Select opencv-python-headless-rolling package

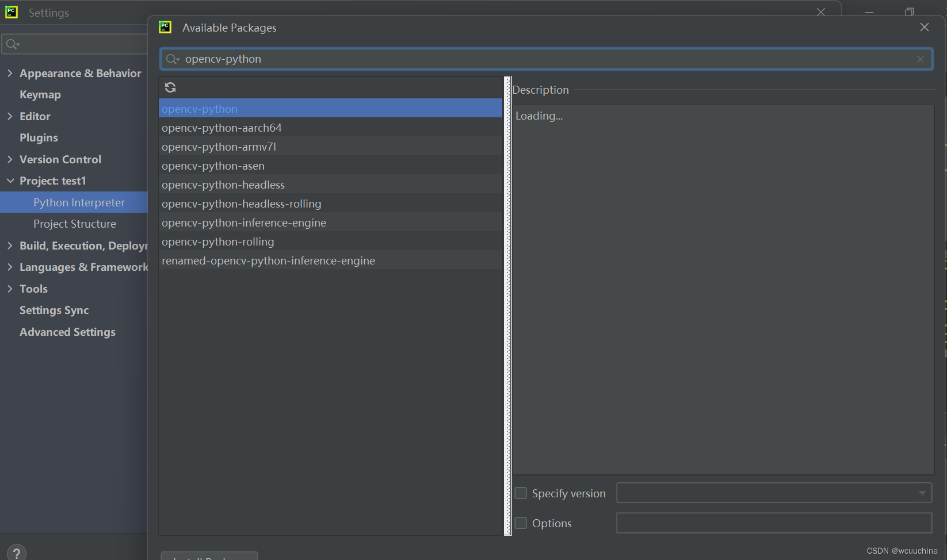(330, 204)
